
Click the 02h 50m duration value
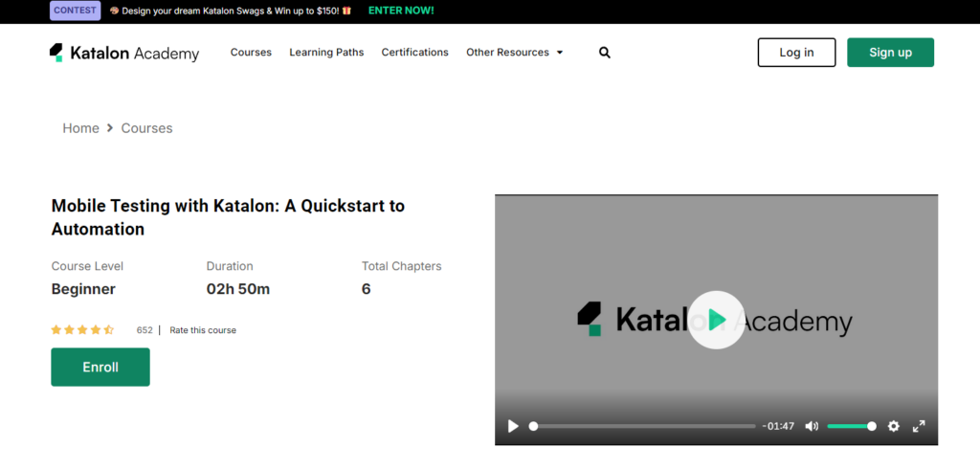point(238,289)
